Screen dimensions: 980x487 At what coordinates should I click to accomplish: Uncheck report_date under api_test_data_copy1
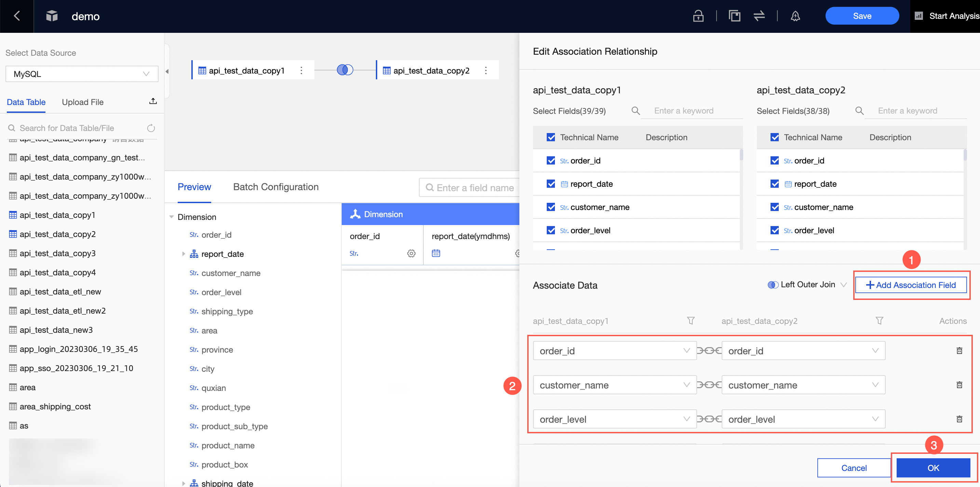(x=550, y=184)
